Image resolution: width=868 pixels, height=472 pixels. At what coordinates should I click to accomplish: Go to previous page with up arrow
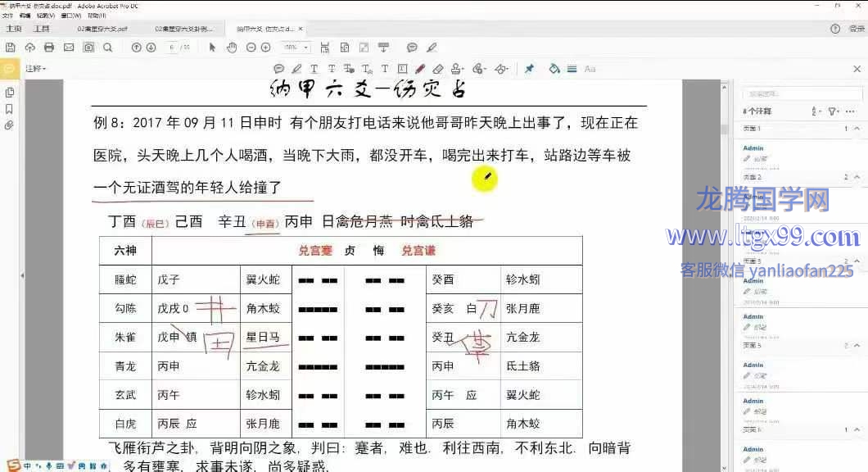pos(137,48)
